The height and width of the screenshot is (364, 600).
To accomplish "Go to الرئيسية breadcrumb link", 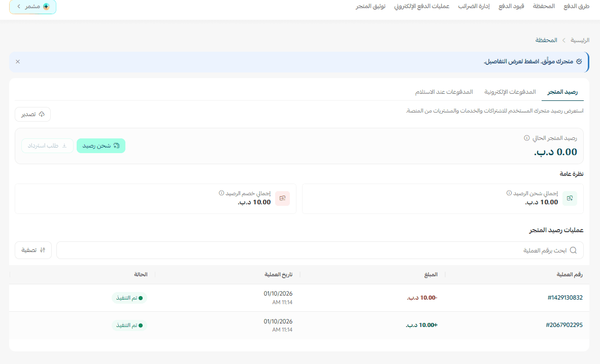I will pyautogui.click(x=580, y=40).
